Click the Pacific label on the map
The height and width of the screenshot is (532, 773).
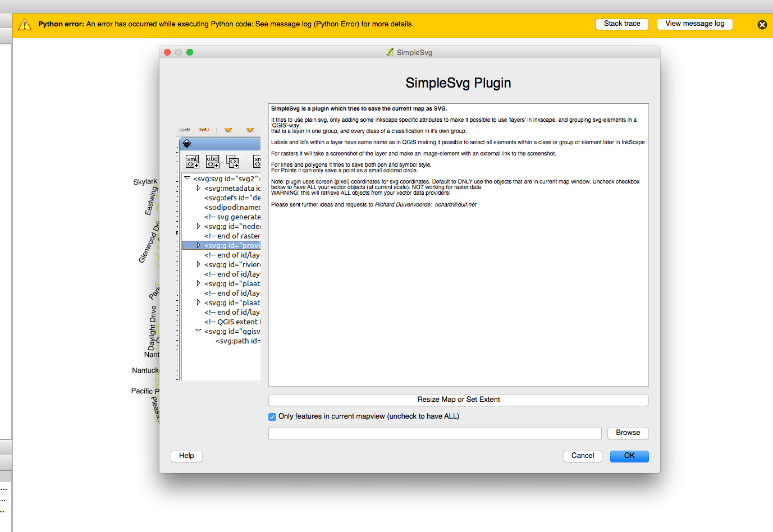pyautogui.click(x=142, y=391)
